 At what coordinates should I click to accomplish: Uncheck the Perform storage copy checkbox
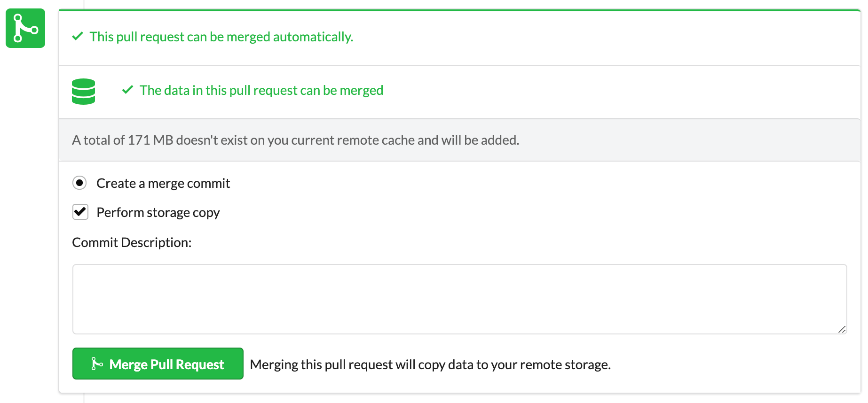click(80, 212)
